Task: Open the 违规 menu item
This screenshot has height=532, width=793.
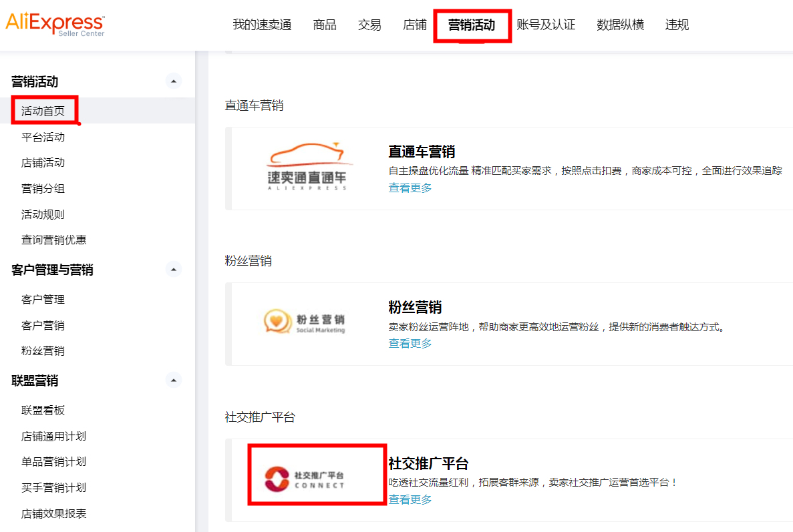Action: pos(676,24)
